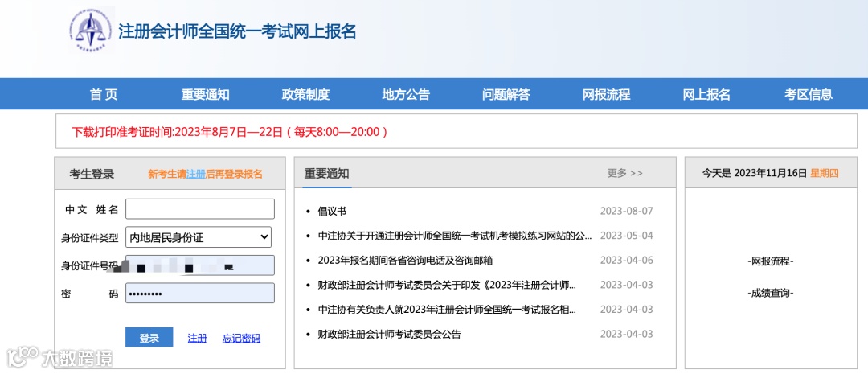Viewport: 868px width, 374px height.
Task: Click the 2023-04-06 date text
Action: 627,260
